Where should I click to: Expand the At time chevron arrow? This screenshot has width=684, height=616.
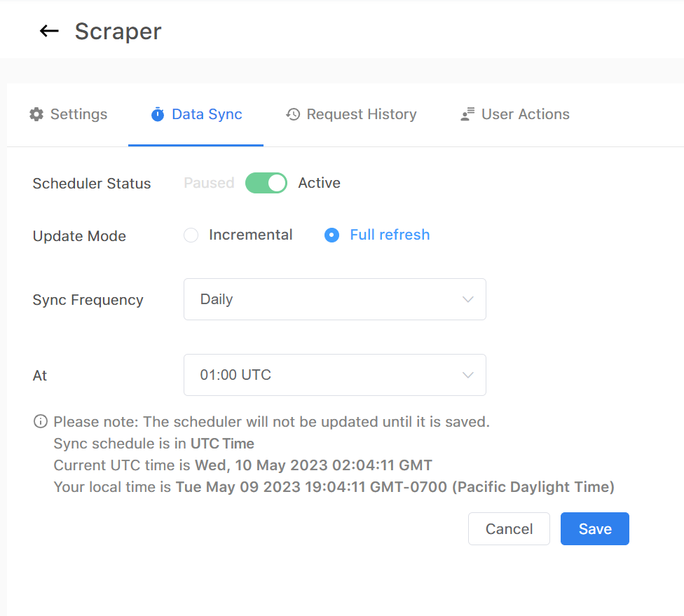[468, 375]
